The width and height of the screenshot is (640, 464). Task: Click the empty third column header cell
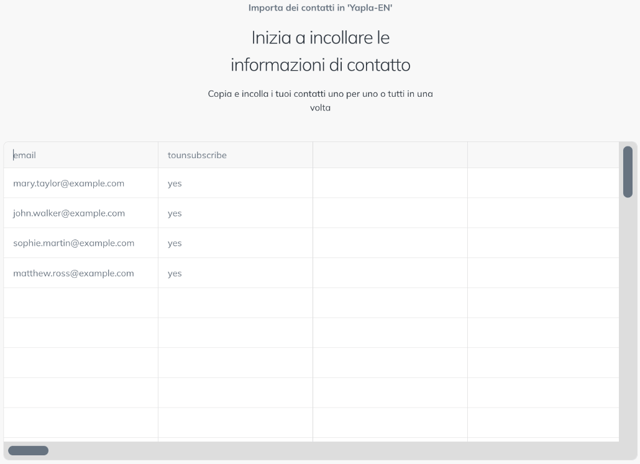coord(390,155)
